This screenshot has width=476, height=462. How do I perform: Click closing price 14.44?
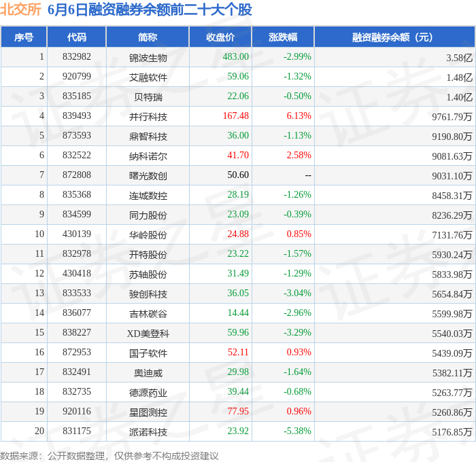pyautogui.click(x=238, y=313)
